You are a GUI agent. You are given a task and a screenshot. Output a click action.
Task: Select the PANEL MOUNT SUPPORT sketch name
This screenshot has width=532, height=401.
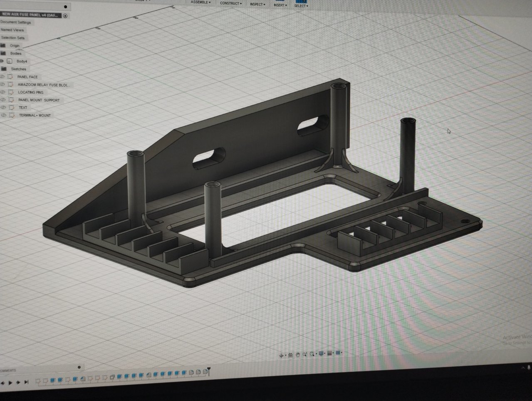[39, 100]
